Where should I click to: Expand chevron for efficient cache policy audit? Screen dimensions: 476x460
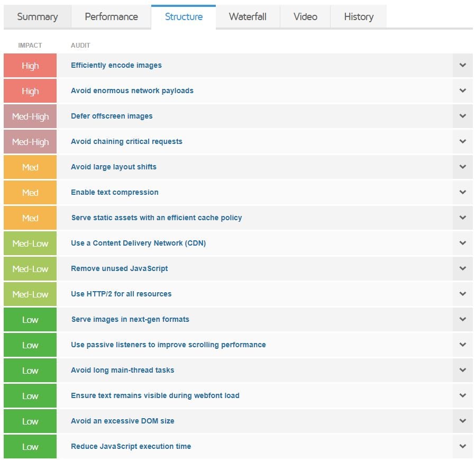pyautogui.click(x=462, y=218)
